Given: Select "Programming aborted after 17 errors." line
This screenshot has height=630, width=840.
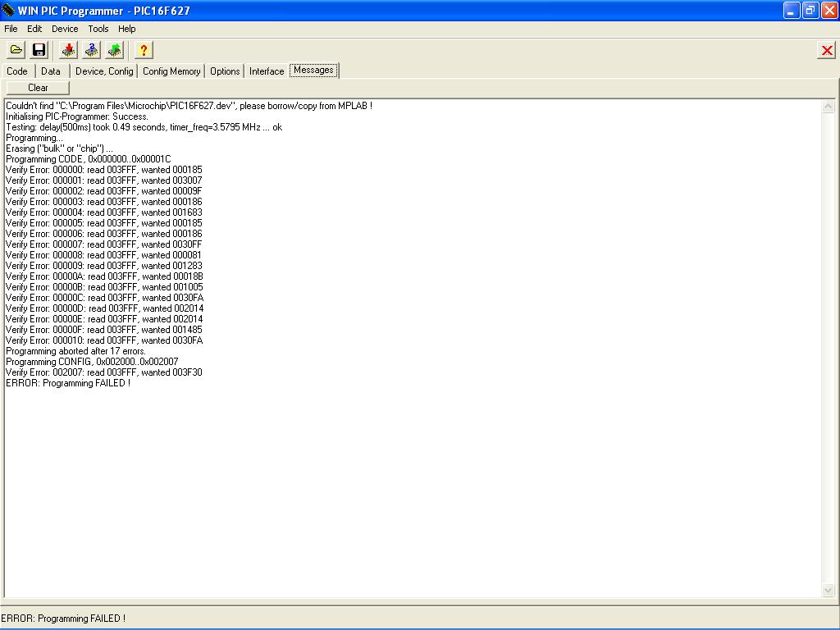Looking at the screenshot, I should pos(75,351).
